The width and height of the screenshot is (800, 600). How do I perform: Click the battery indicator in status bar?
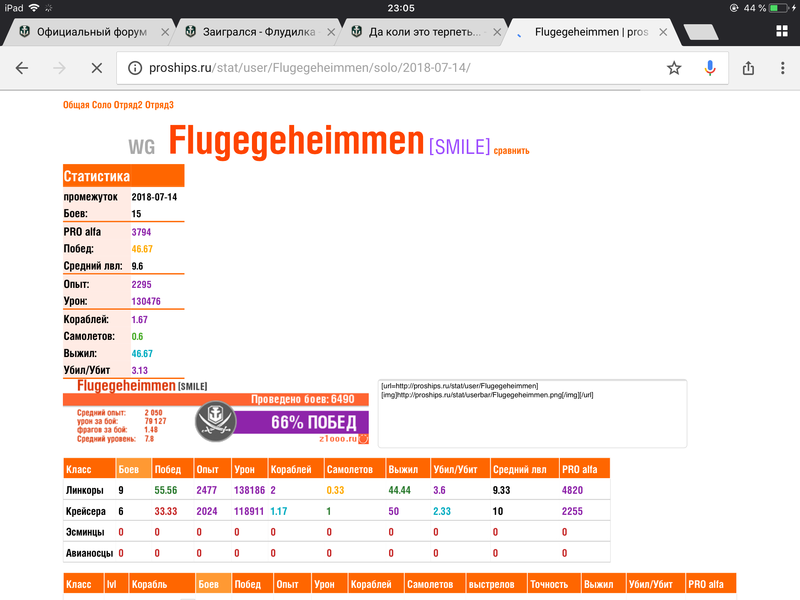[x=779, y=8]
